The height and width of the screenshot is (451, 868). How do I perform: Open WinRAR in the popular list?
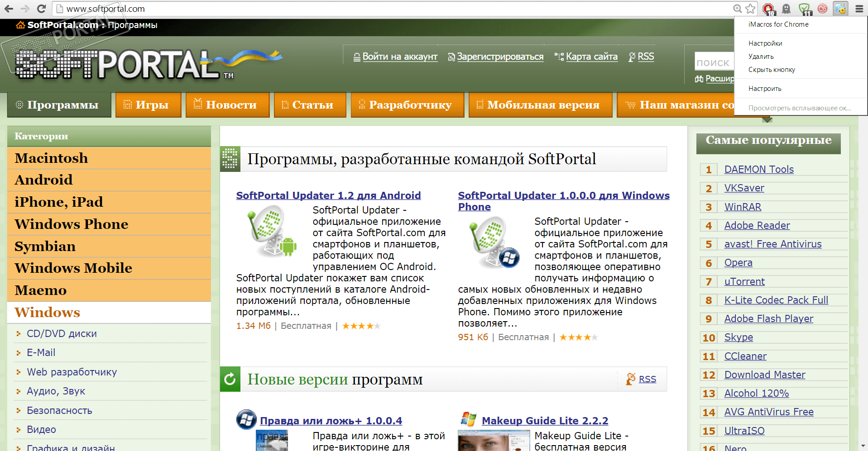pyautogui.click(x=743, y=207)
